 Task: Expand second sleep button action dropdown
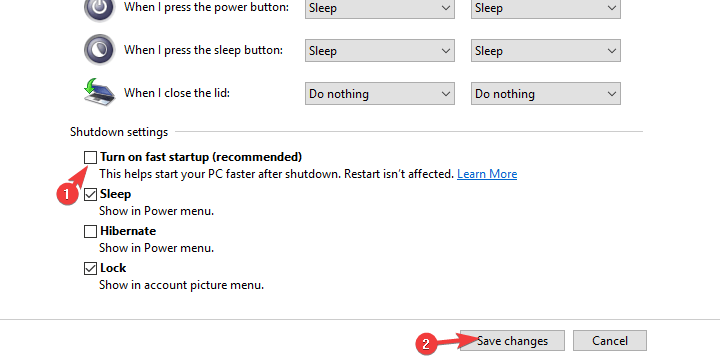click(546, 51)
